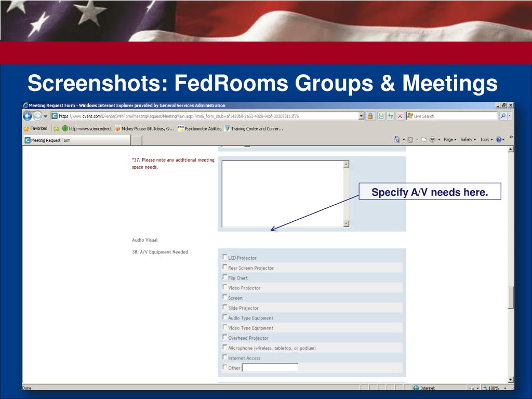Image resolution: width=532 pixels, height=399 pixels.
Task: Click the page vertical scrollbar thumb
Action: 511,298
